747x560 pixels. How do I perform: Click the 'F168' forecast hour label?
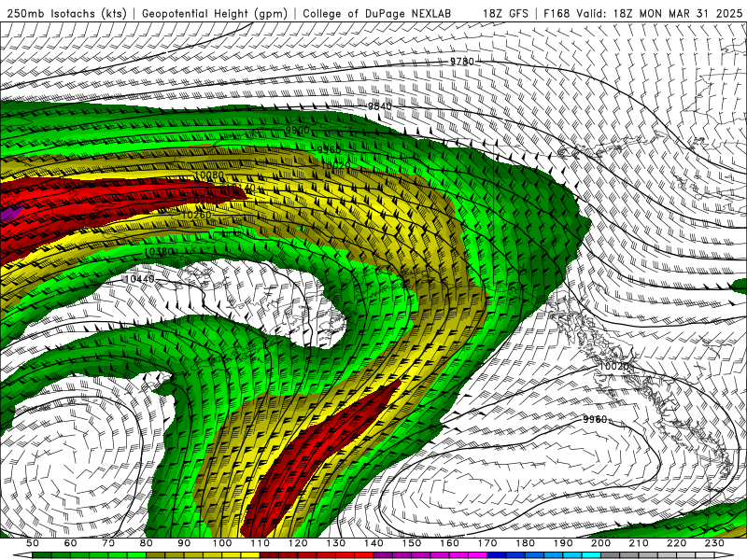557,13
